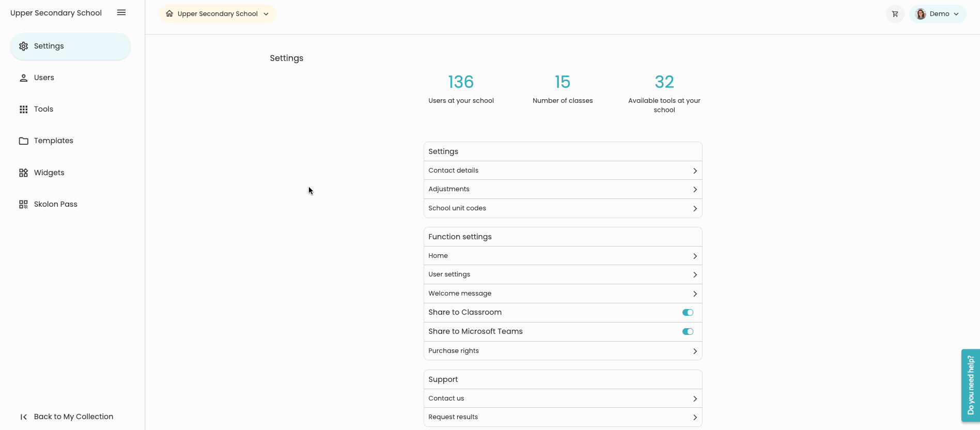980x430 pixels.
Task: Disable the Share to Classroom toggle
Action: pos(688,313)
